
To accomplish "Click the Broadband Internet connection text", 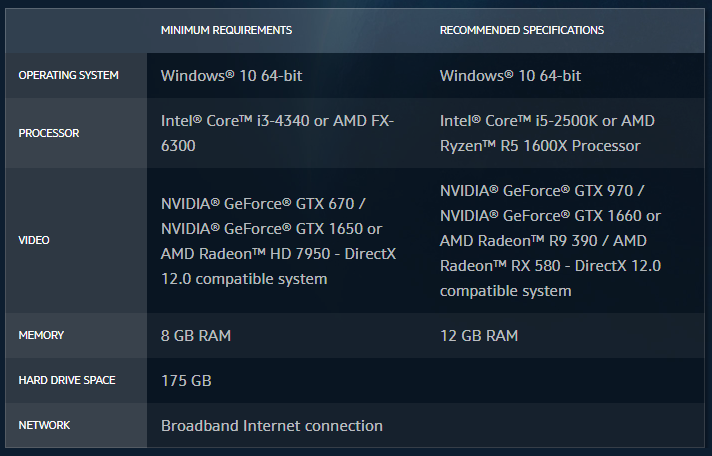I will [272, 425].
